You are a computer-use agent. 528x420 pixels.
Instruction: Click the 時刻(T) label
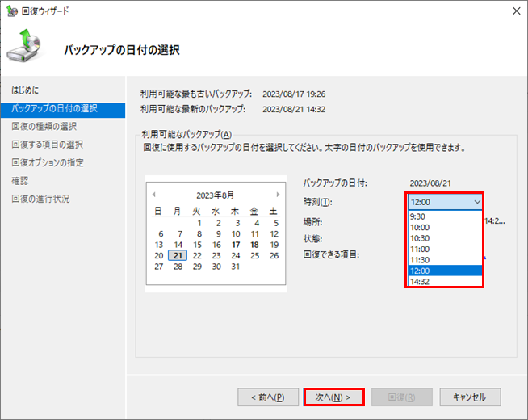(317, 202)
